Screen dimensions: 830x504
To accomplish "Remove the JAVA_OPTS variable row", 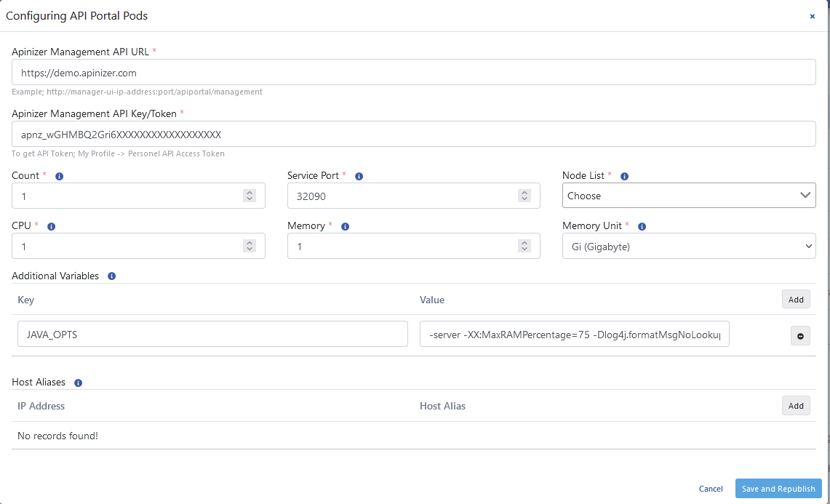I will tap(800, 335).
